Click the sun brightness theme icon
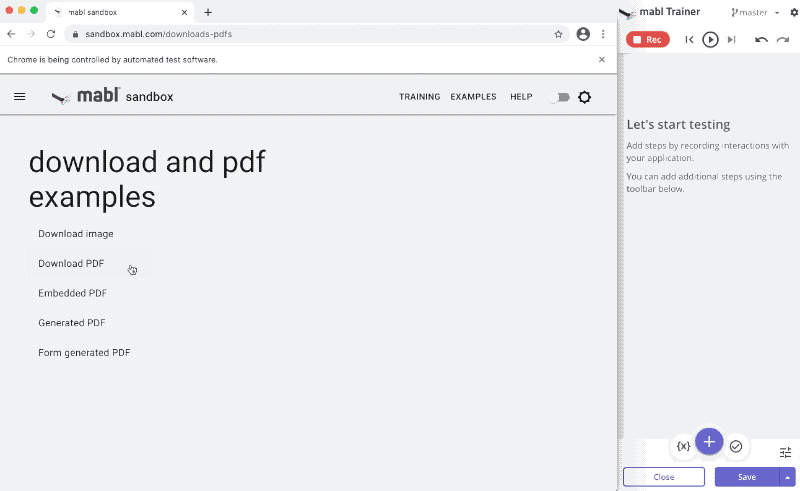The width and height of the screenshot is (800, 491). click(x=585, y=97)
